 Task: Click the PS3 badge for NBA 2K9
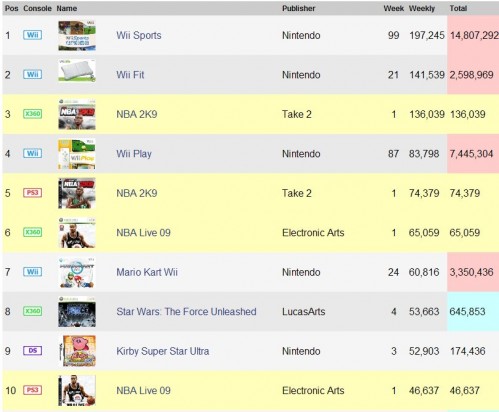tap(32, 193)
